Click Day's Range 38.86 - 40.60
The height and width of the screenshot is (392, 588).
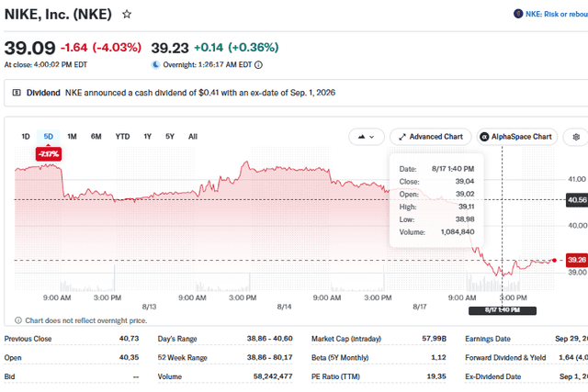(x=269, y=339)
